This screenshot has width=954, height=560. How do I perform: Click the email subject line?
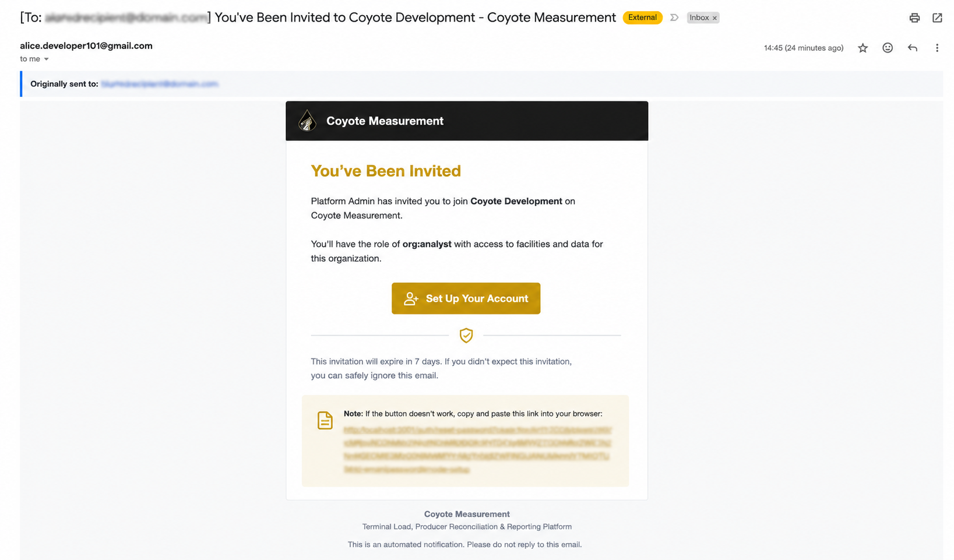[x=318, y=17]
